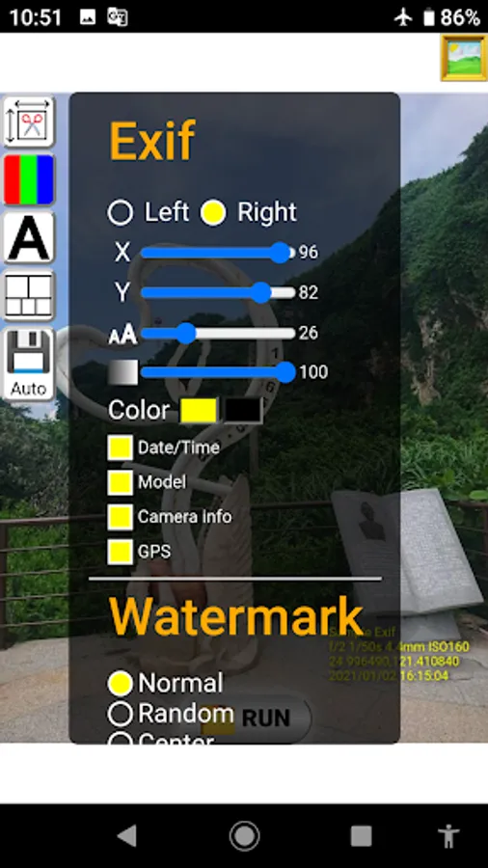Tap the Android back navigation button
Image resolution: width=488 pixels, height=868 pixels.
pyautogui.click(x=127, y=835)
